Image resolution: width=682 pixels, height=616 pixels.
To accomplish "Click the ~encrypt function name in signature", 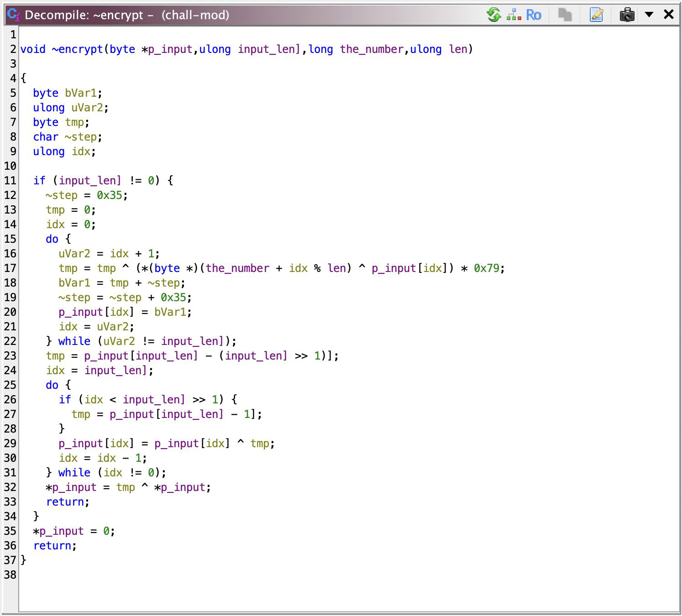I will tap(77, 49).
